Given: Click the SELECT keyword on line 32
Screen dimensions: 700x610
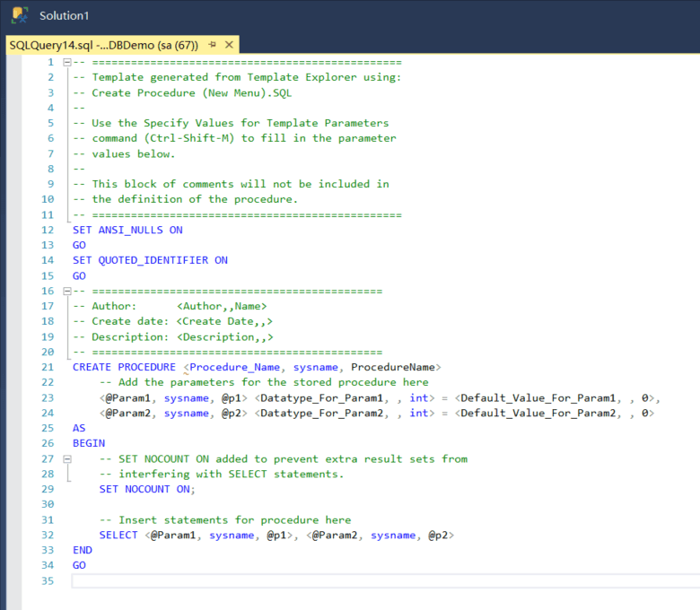Looking at the screenshot, I should (x=118, y=535).
